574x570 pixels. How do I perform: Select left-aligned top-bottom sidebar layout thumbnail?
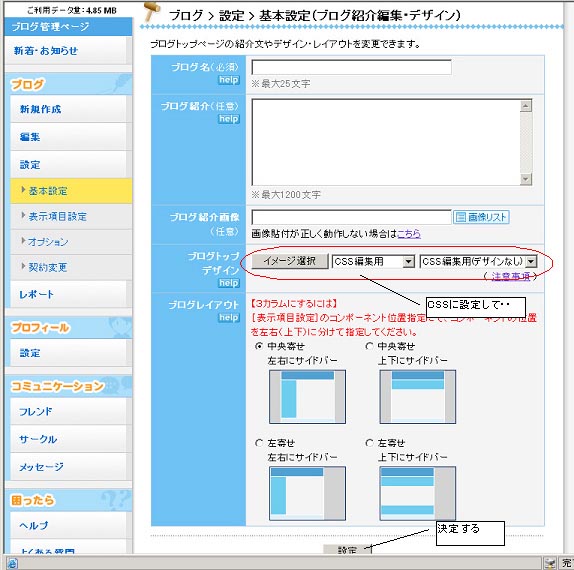(418, 493)
